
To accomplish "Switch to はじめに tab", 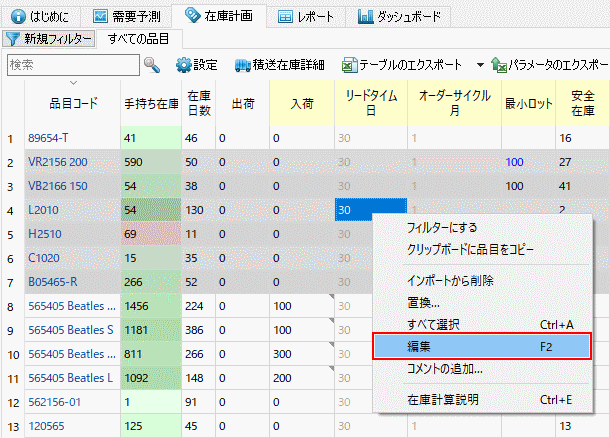I will [x=41, y=16].
